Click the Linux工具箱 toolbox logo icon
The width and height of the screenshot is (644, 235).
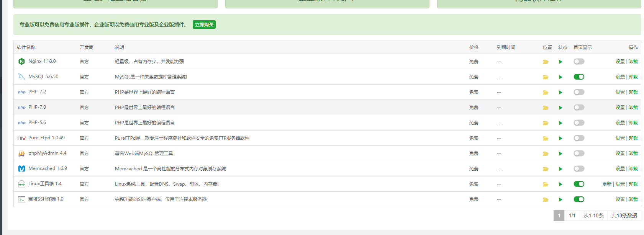coord(21,184)
